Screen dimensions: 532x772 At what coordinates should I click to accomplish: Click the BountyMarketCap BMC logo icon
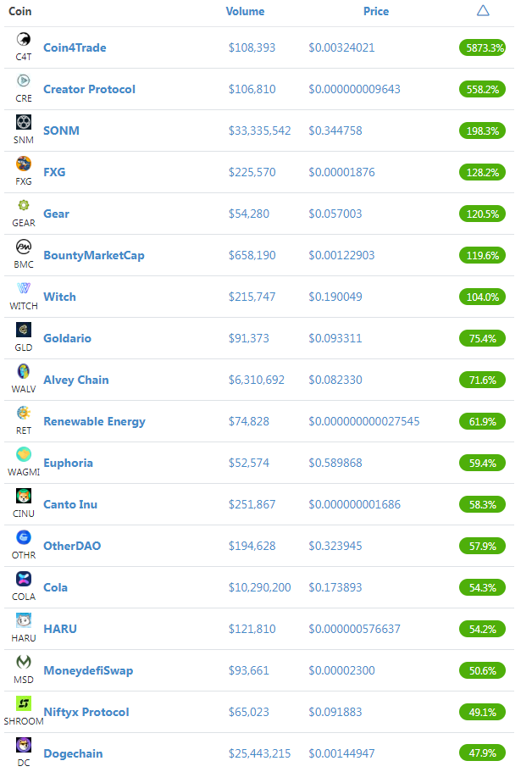coord(24,247)
